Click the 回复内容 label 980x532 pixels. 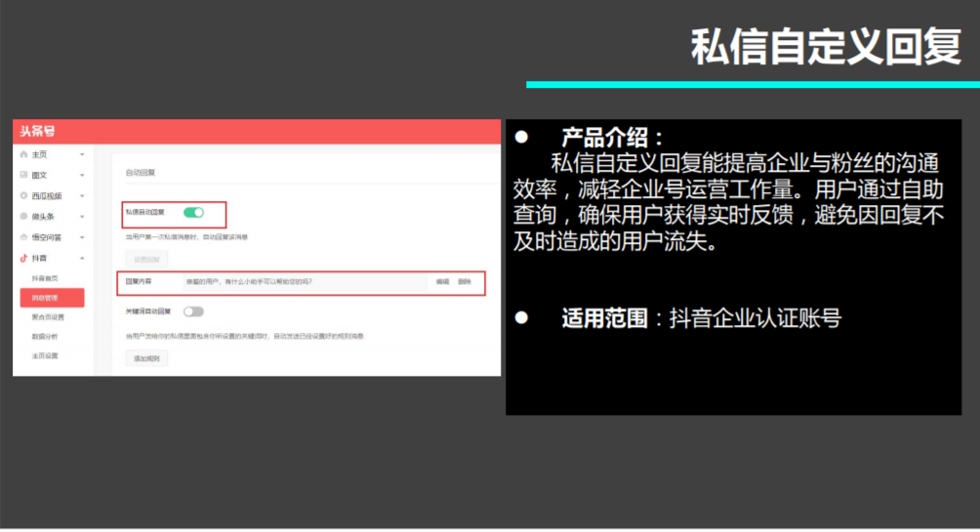(x=139, y=282)
